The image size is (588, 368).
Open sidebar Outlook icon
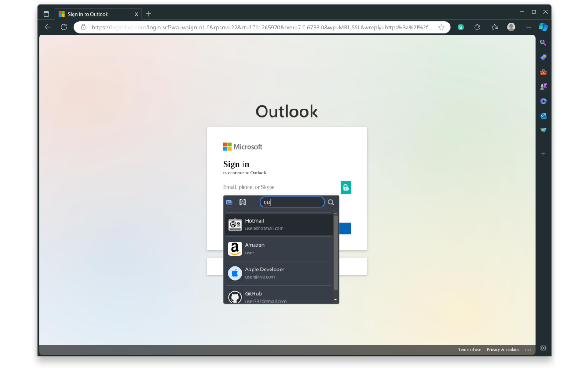(x=543, y=116)
